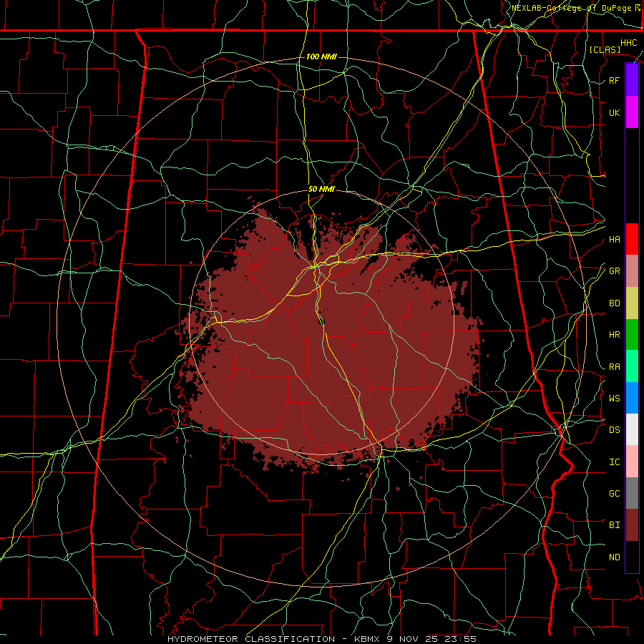This screenshot has height=644, width=644.
Task: Click the RA legend label
Action: point(614,367)
